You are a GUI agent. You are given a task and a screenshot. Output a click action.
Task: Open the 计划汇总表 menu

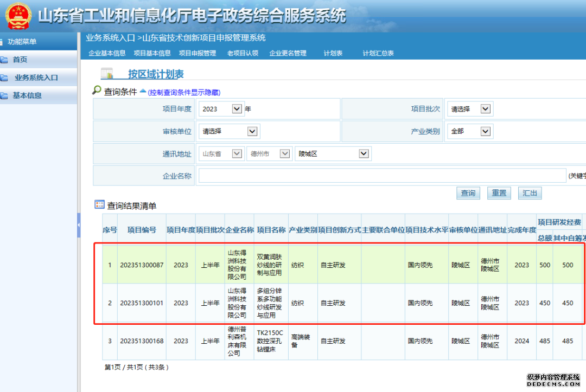tap(378, 53)
